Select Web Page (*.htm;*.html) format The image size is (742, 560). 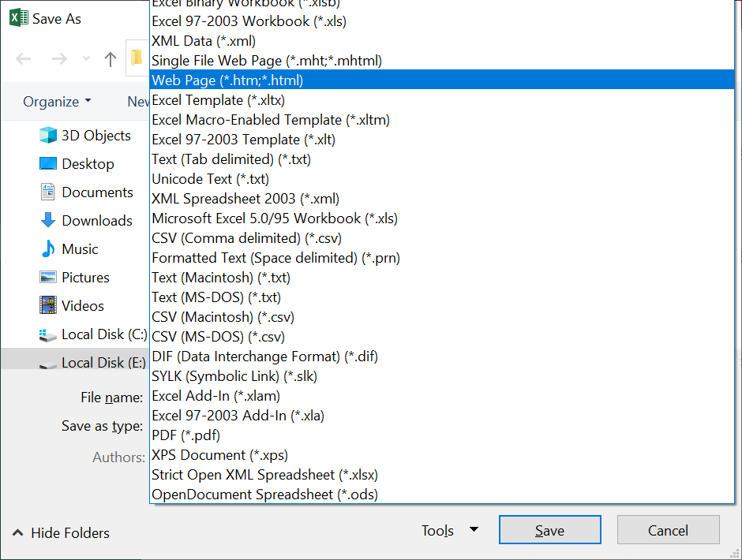pyautogui.click(x=442, y=80)
